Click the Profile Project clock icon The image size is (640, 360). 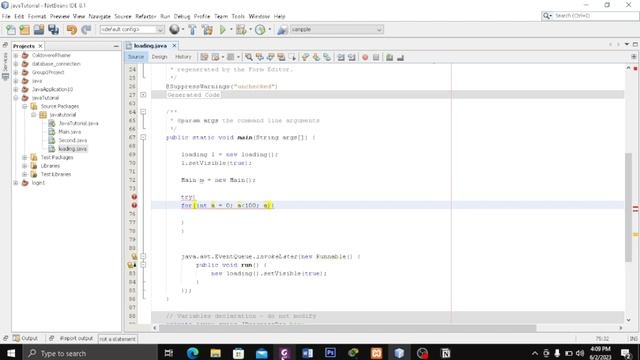tap(260, 29)
